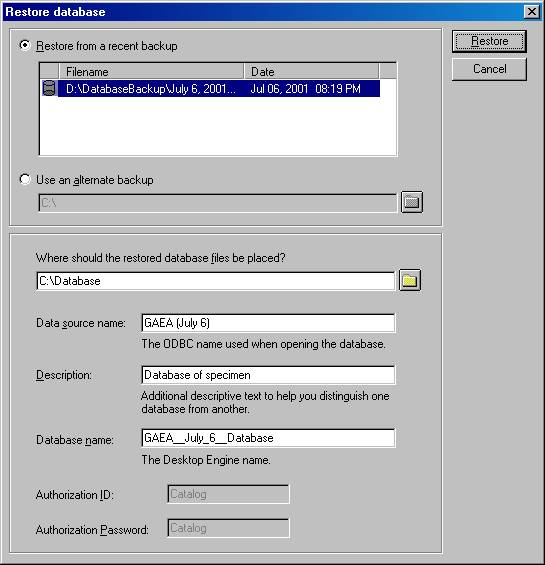Click the blank column header right of Date

(388, 71)
